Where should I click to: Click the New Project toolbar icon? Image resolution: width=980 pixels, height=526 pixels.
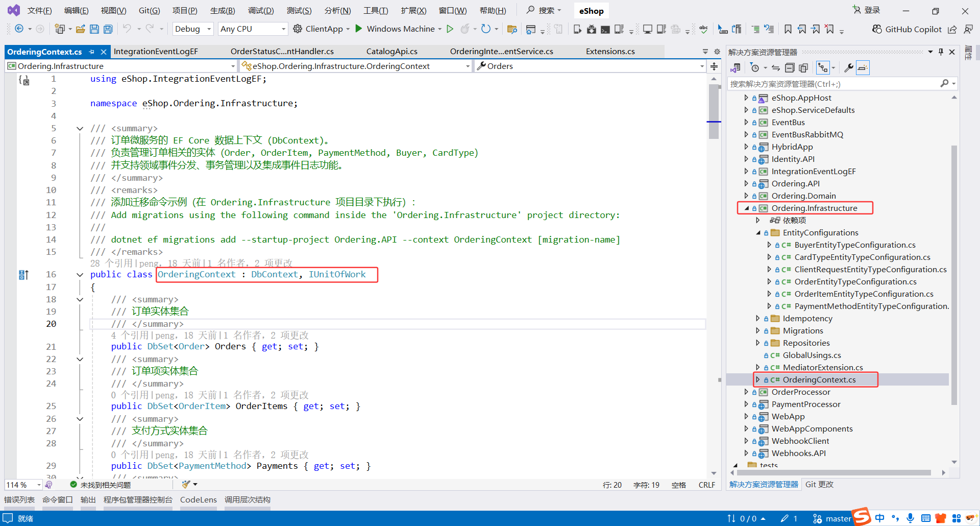pyautogui.click(x=60, y=29)
